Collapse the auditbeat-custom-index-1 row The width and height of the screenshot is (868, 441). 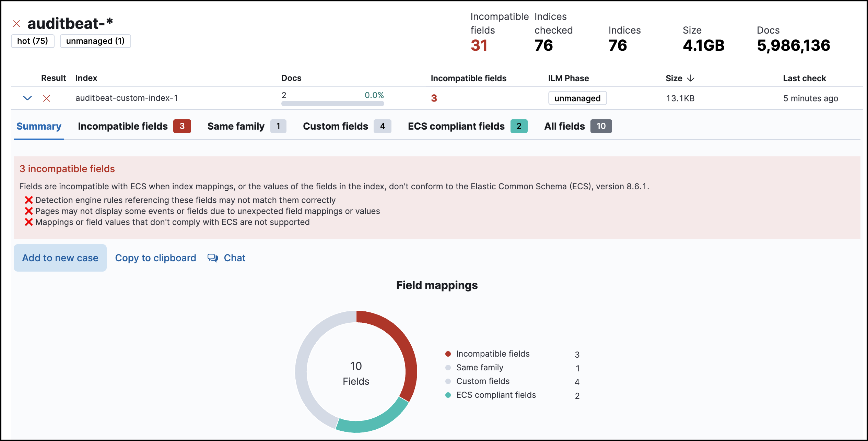coord(27,98)
